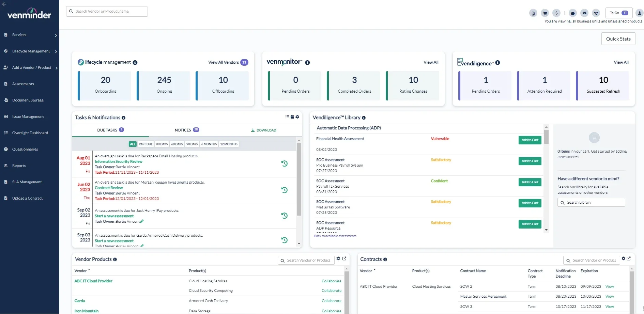Click the Quick Stats button
The height and width of the screenshot is (314, 644).
click(x=618, y=38)
